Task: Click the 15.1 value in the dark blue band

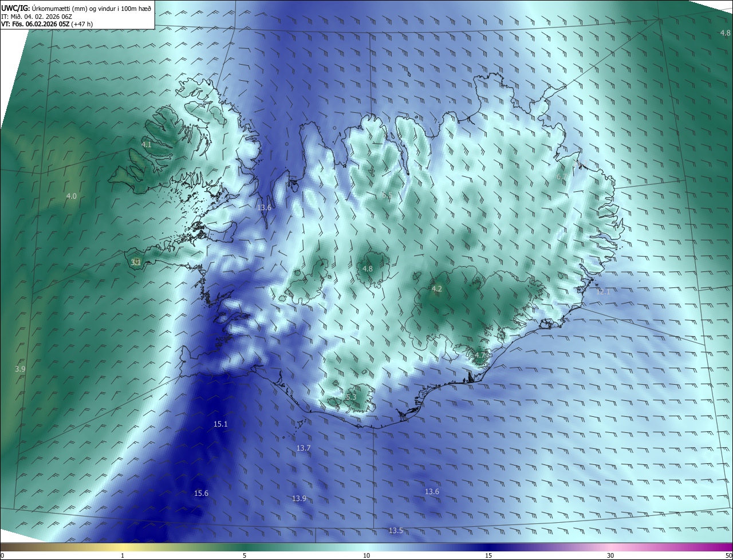Action: 220,424
